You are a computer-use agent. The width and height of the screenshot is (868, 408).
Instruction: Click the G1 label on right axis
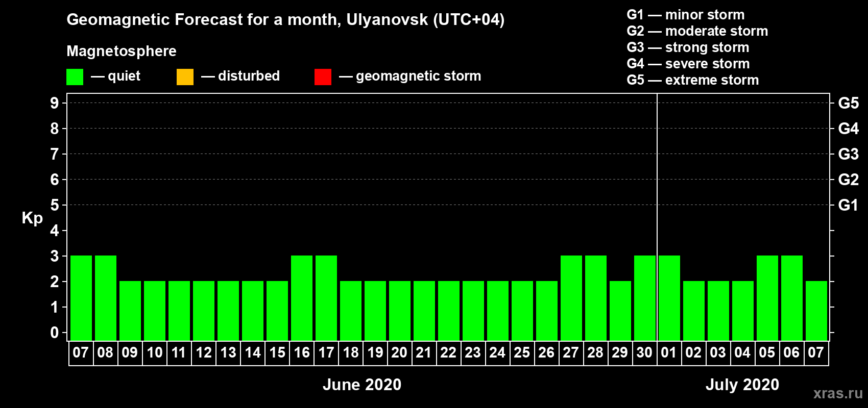(849, 205)
